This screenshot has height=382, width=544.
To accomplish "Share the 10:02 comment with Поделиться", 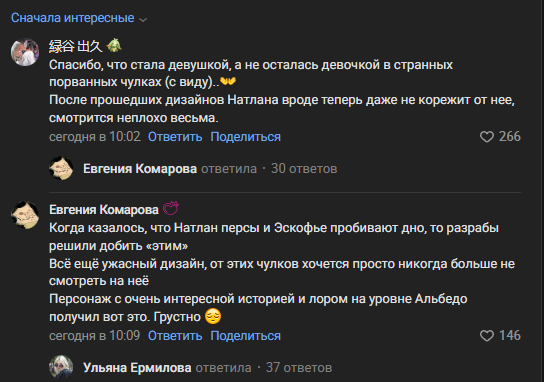I will point(245,137).
